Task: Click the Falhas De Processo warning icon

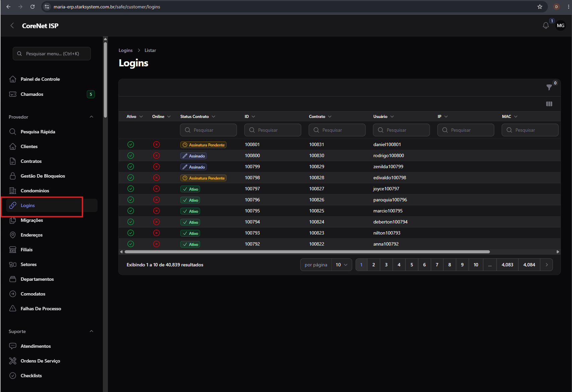Action: 13,309
